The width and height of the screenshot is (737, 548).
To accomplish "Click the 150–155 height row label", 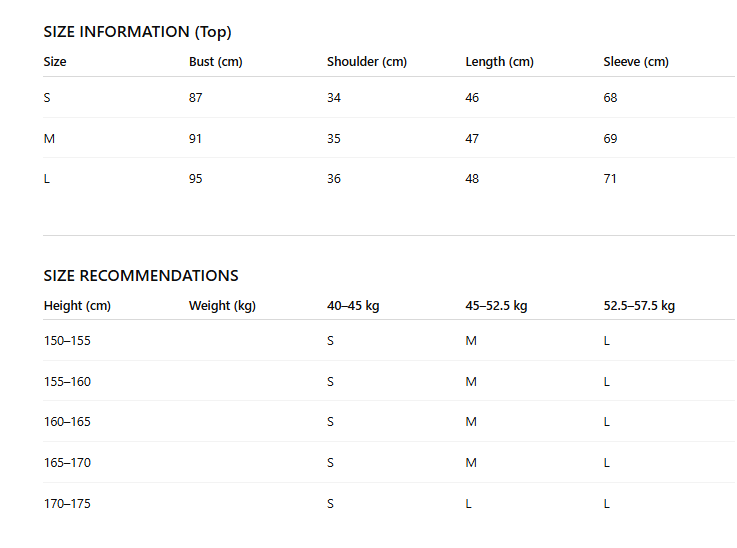I will click(x=67, y=341).
